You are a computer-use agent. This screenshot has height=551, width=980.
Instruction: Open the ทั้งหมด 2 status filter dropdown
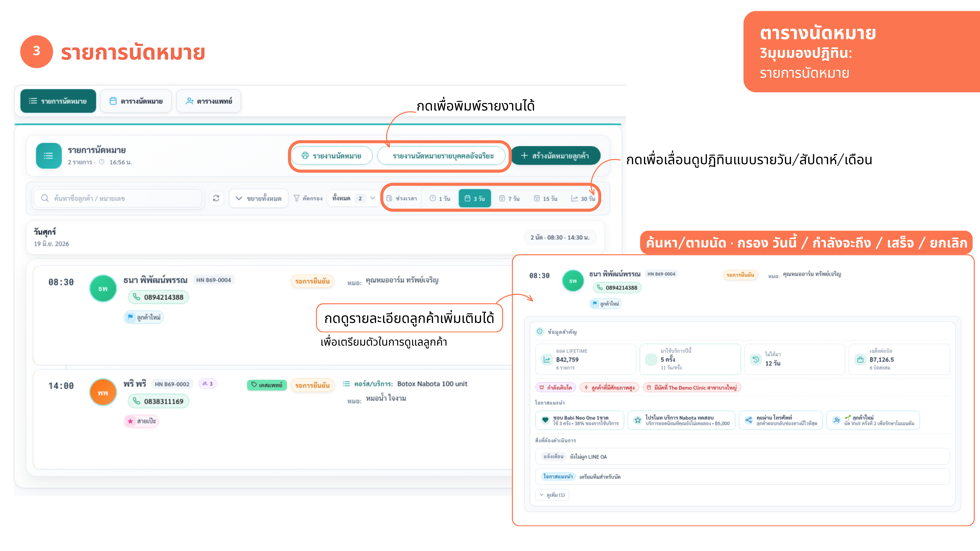[353, 198]
